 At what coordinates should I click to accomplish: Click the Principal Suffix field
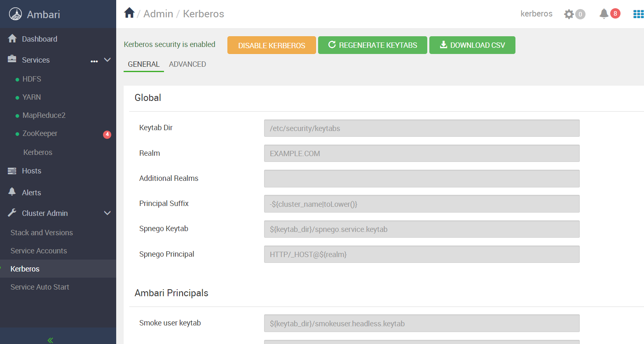pos(422,204)
